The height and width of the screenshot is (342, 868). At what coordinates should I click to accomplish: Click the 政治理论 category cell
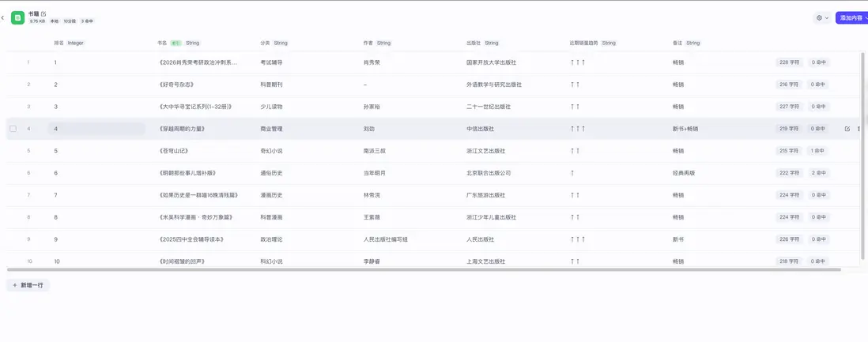pyautogui.click(x=271, y=239)
